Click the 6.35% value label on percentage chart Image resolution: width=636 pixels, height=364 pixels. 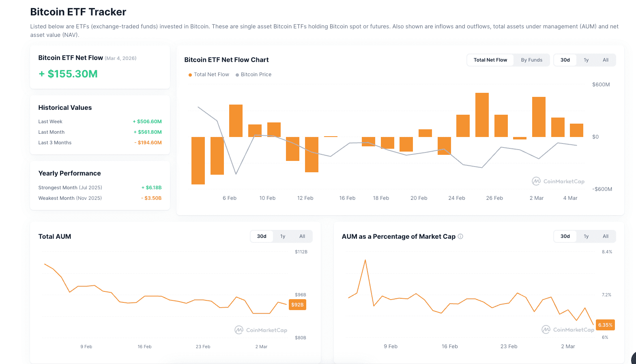click(x=605, y=325)
